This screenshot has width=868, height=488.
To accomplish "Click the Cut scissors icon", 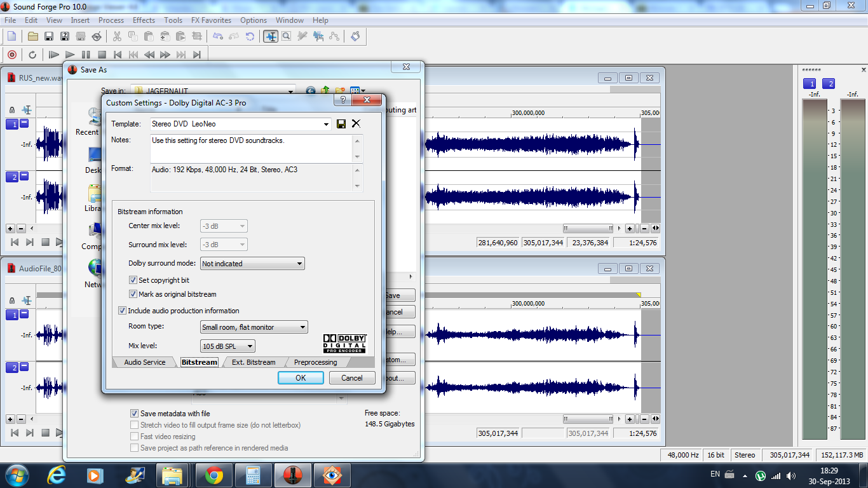I will [117, 36].
